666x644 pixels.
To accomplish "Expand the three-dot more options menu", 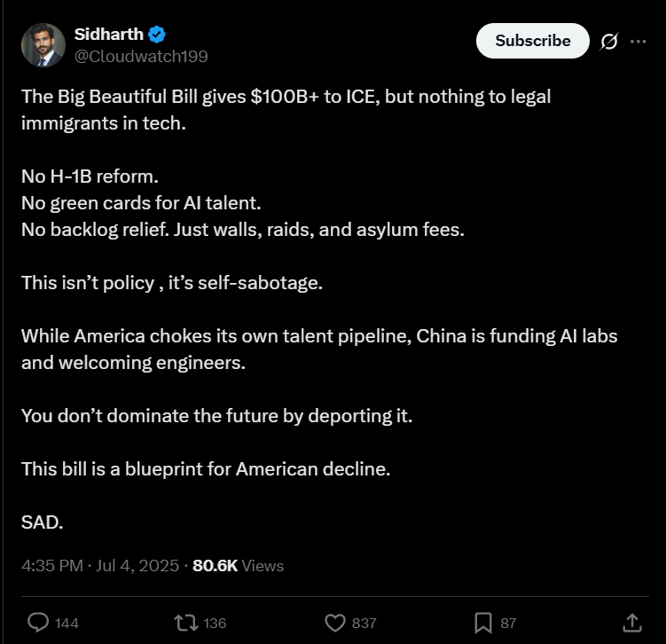I will (638, 41).
